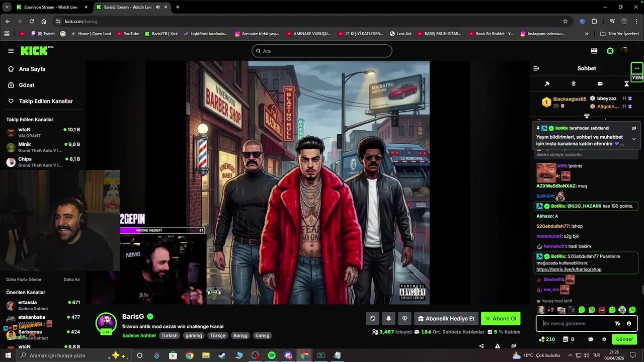Screen dimensions: 644x362
Task: Click the gavel moderation icon in chat
Action: pos(547,83)
